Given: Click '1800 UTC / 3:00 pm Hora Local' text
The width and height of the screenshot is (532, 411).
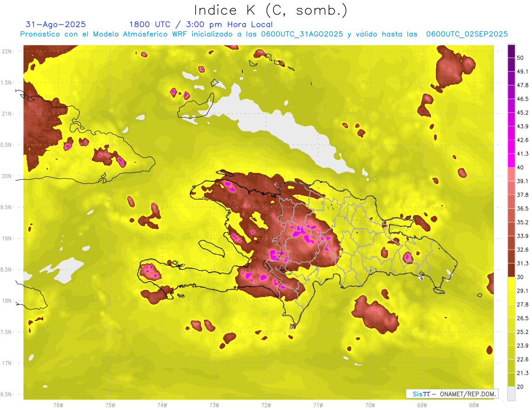Looking at the screenshot, I should click(x=201, y=24).
